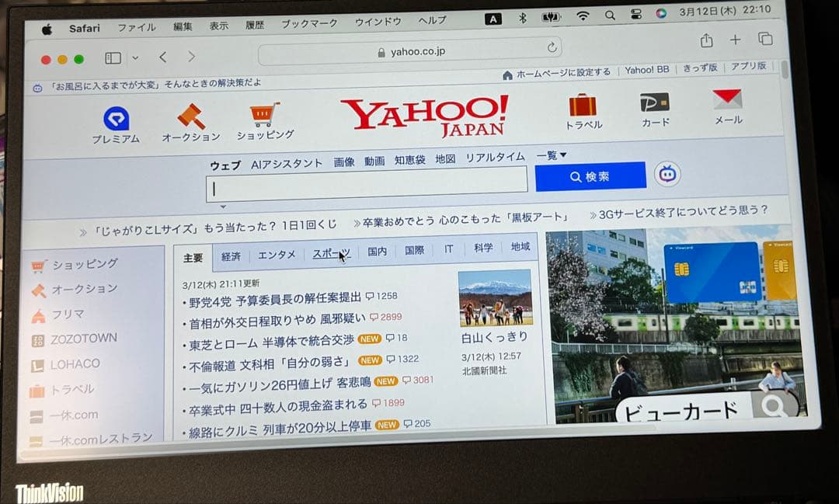This screenshot has width=839, height=504.
Task: Open headline 野党4党 予算委員長の解任案提出
Action: point(275,301)
